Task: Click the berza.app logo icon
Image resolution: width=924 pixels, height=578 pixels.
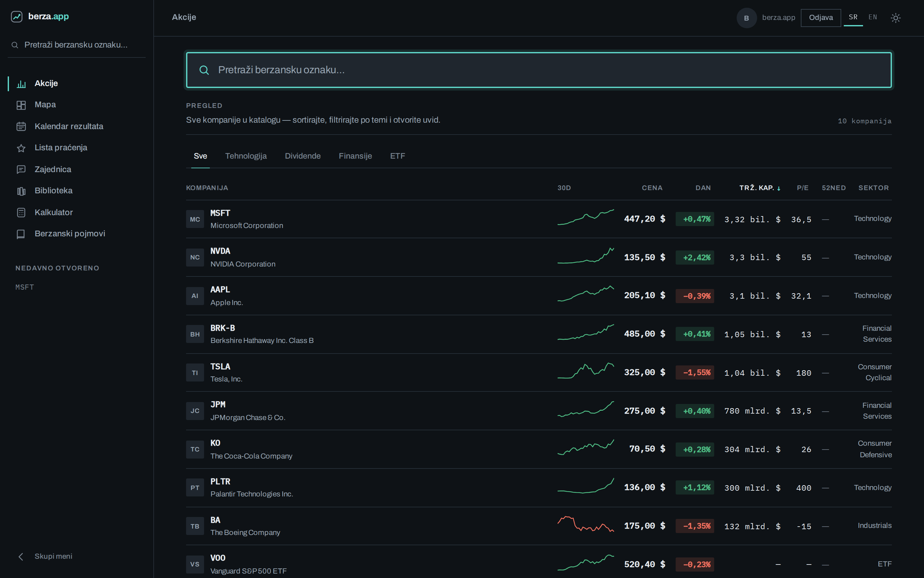Action: 16,17
